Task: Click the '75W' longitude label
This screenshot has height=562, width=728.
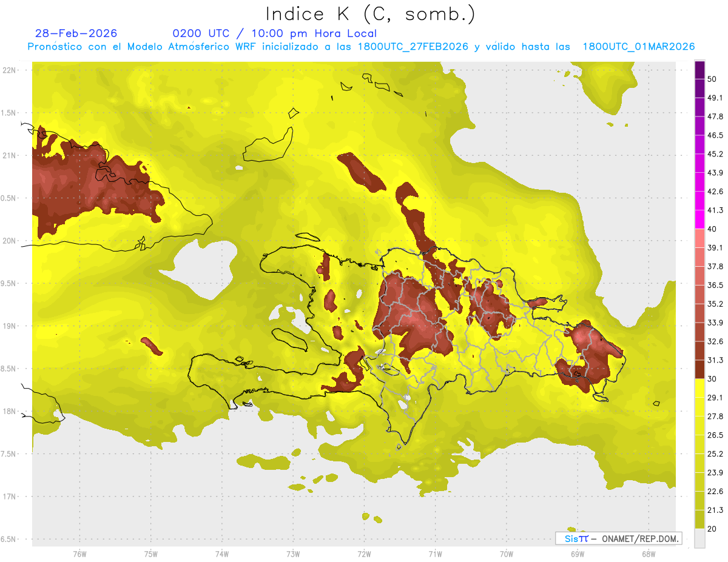Action: coord(150,555)
